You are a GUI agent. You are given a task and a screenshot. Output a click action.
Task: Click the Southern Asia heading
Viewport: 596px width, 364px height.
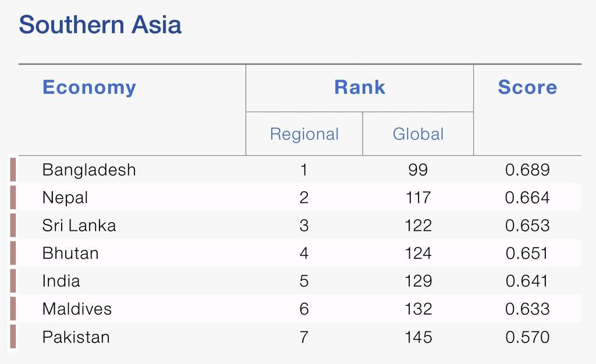[x=100, y=24]
